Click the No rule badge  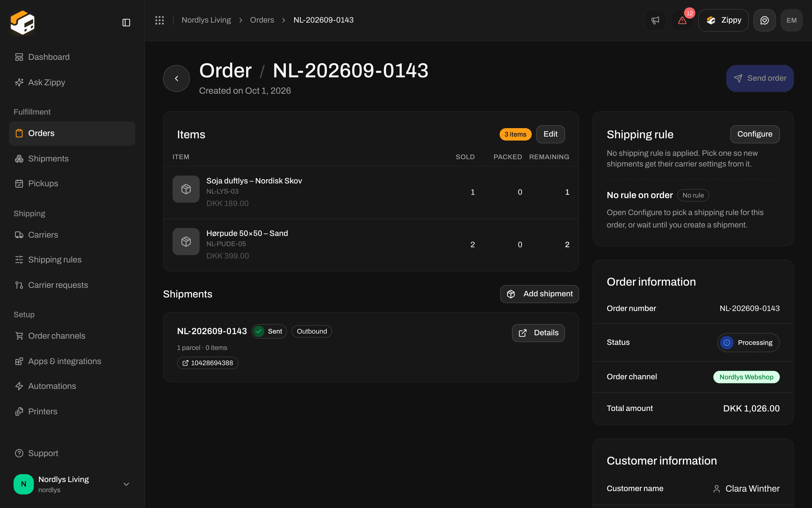693,195
